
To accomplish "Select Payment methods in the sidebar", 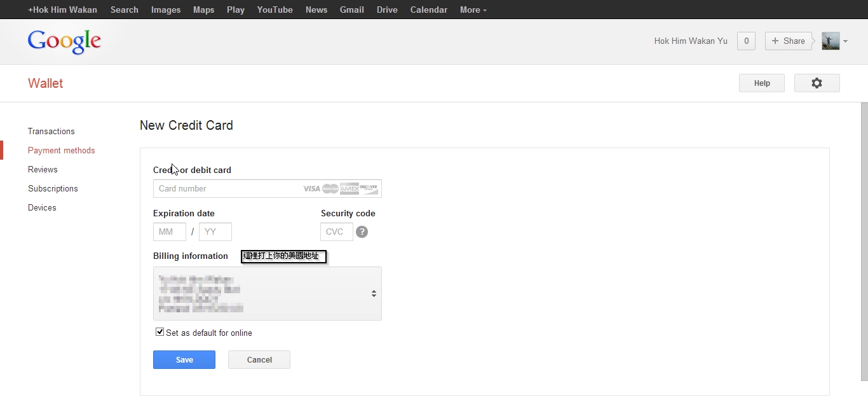I will tap(62, 150).
